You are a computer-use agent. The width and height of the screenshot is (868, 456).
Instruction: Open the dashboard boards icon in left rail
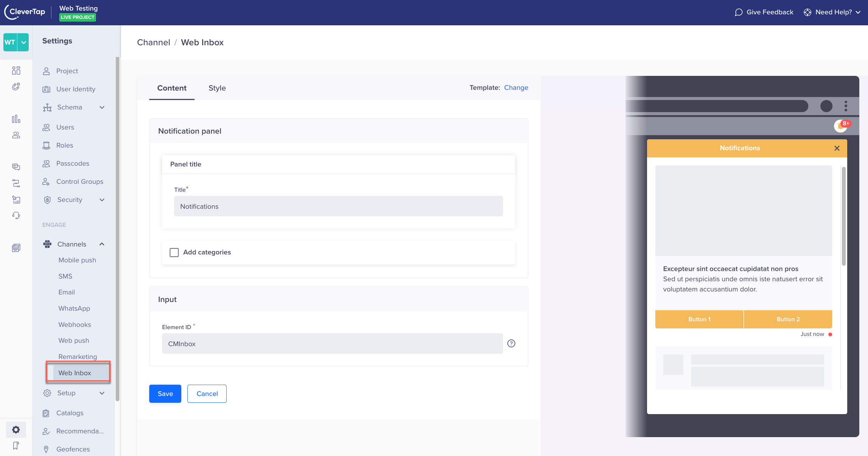pyautogui.click(x=16, y=71)
